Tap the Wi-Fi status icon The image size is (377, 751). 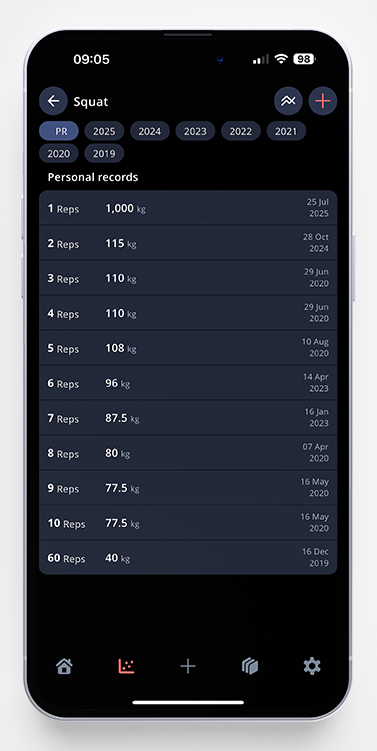tap(281, 59)
